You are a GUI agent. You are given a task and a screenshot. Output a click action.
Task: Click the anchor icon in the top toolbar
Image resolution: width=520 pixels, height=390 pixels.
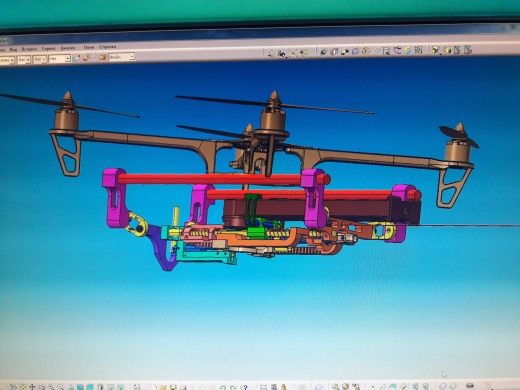(366, 51)
